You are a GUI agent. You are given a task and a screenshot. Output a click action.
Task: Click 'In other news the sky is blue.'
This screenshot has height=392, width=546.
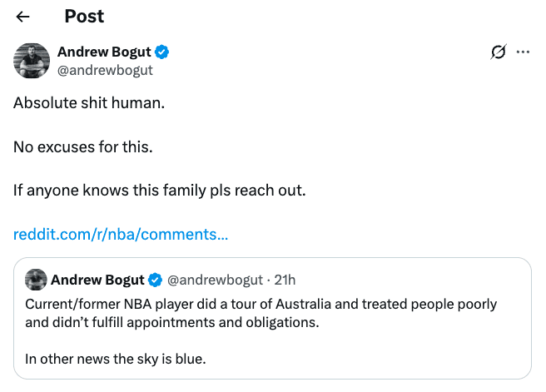pos(115,359)
